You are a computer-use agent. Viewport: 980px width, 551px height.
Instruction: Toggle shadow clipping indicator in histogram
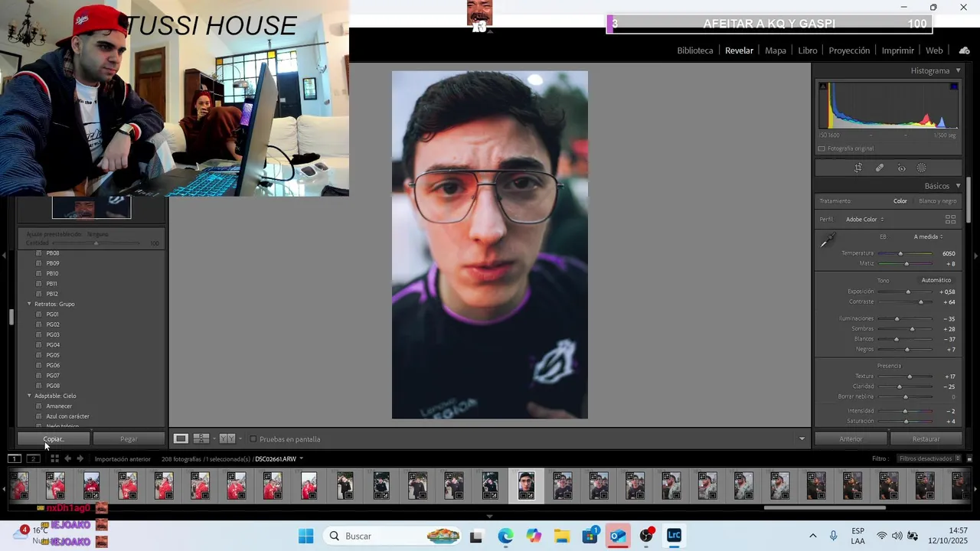(x=823, y=86)
